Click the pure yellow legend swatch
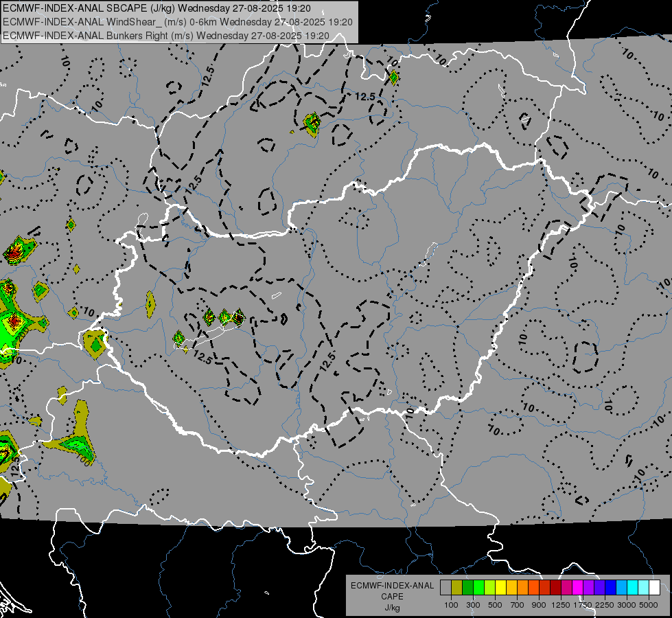The height and width of the screenshot is (618, 672). pyautogui.click(x=500, y=588)
